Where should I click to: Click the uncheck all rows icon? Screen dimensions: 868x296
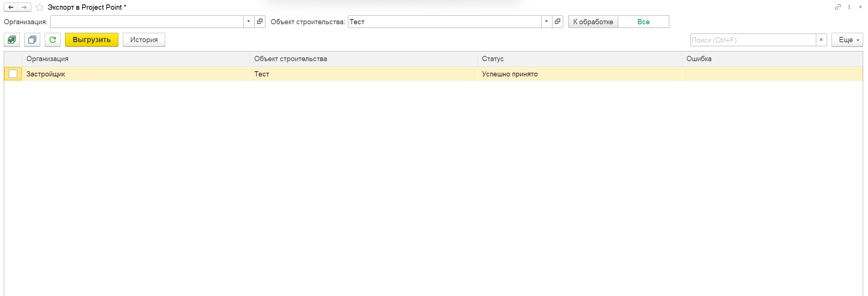(x=32, y=40)
